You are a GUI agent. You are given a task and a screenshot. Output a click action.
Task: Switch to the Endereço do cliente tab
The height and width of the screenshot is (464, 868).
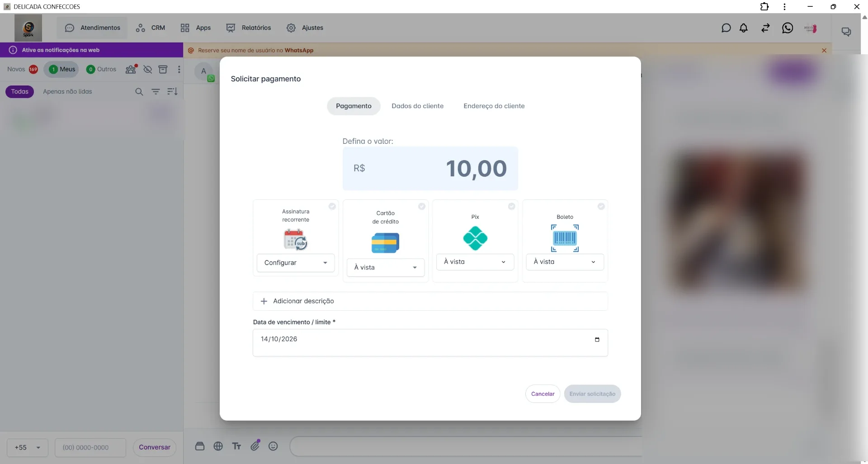tap(494, 106)
